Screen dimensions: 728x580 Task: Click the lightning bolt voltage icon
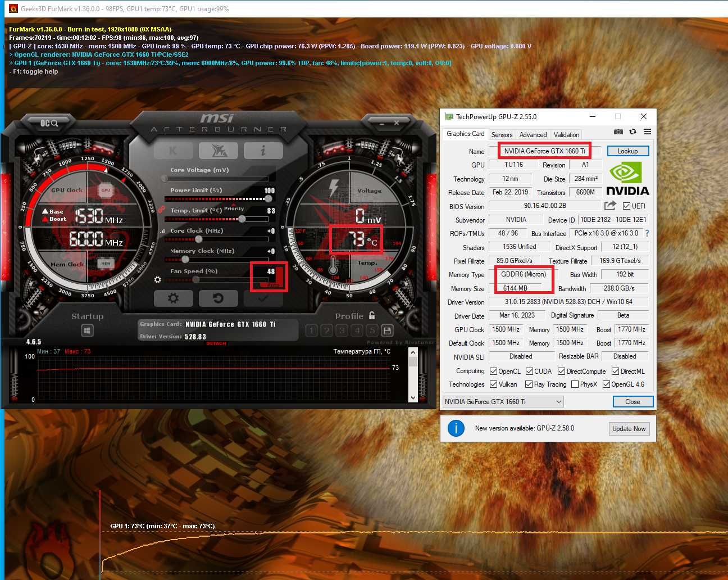334,188
